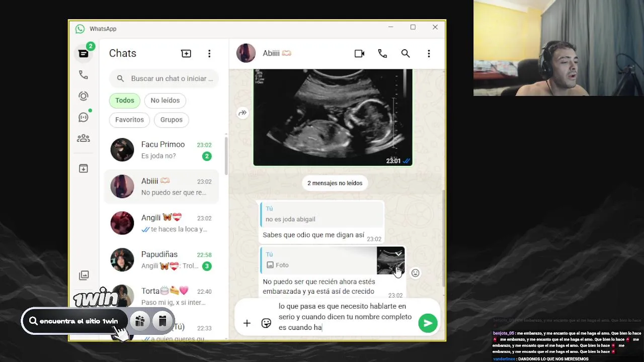
Task: Open Angili profile picture
Action: 122,223
